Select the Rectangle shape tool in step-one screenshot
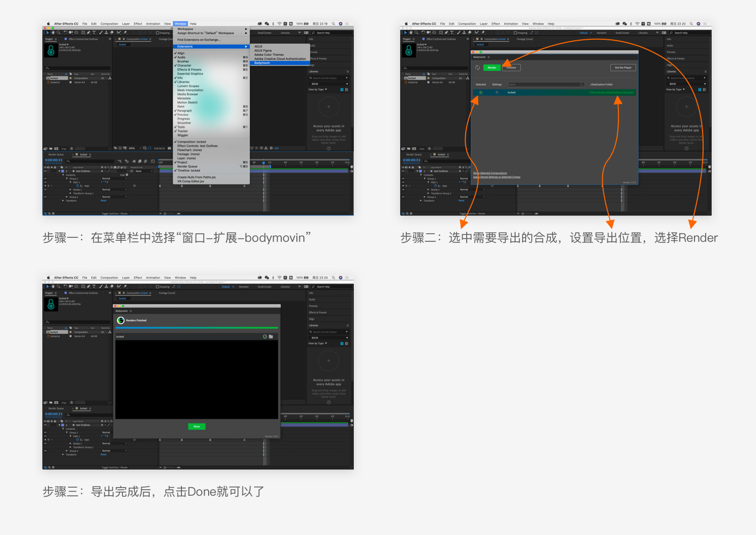The image size is (756, 535). pos(83,32)
